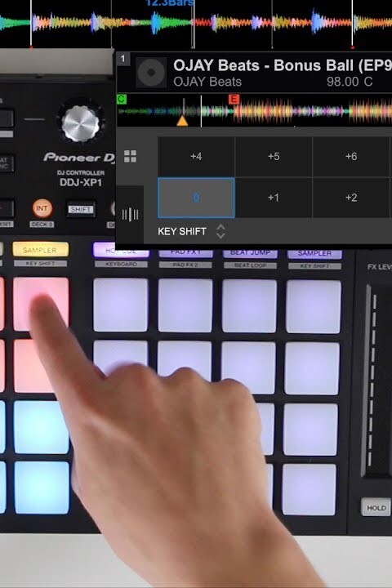
Task: Tap the third-row blue pad on left deck
Action: [x=42, y=427]
